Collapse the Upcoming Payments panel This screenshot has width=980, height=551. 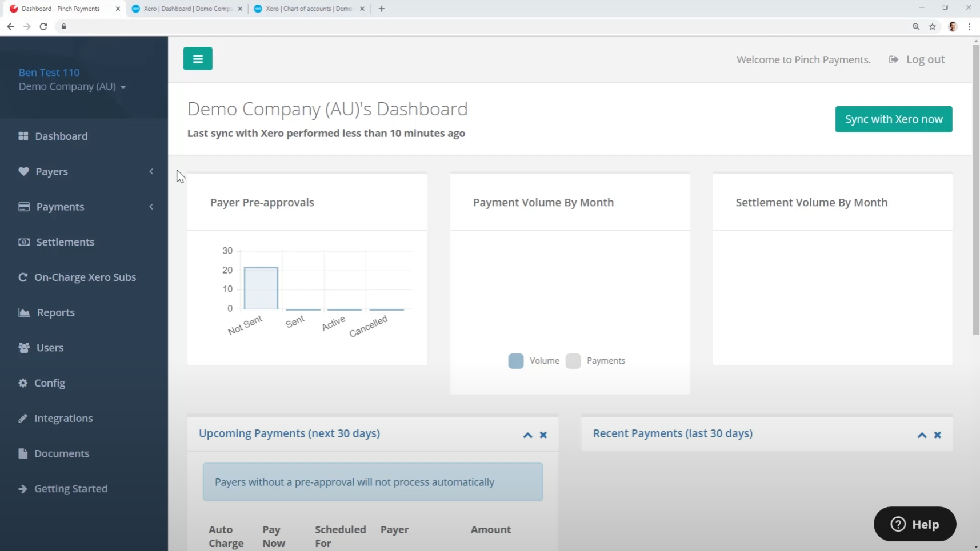point(527,435)
